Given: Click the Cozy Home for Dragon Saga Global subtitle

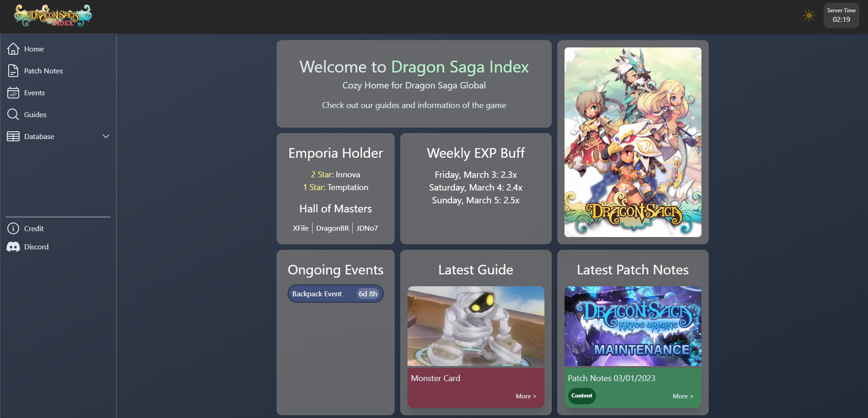Looking at the screenshot, I should click(x=414, y=86).
